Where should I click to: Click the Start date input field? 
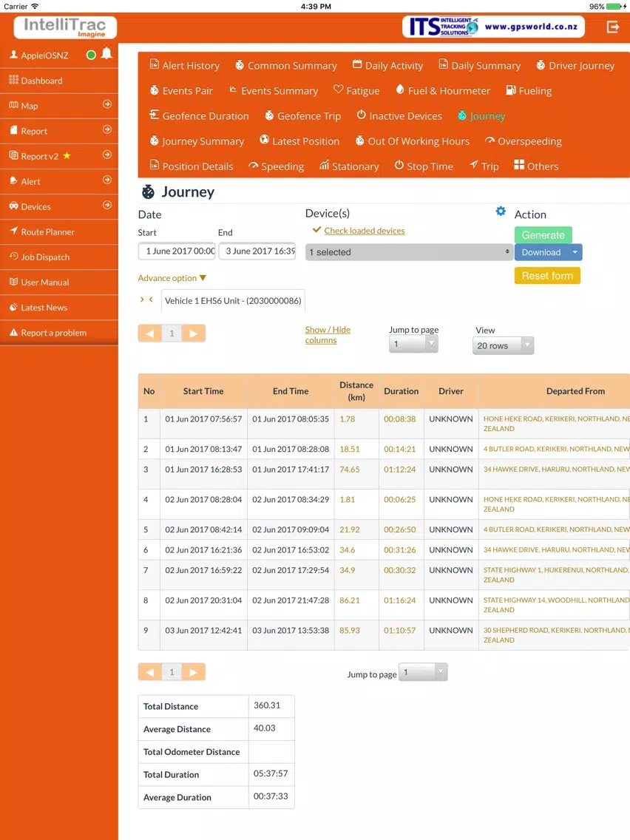(177, 251)
